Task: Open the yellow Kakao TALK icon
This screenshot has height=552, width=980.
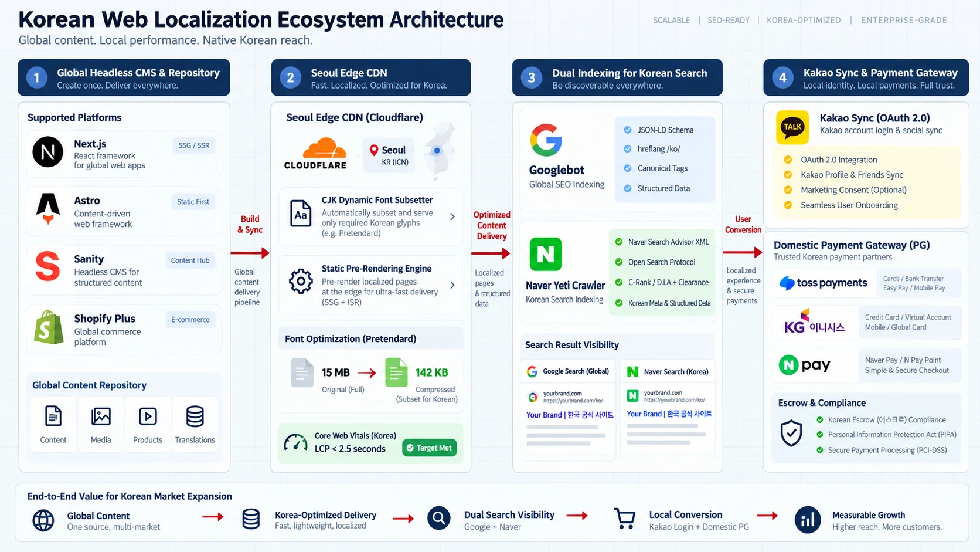Action: [792, 127]
